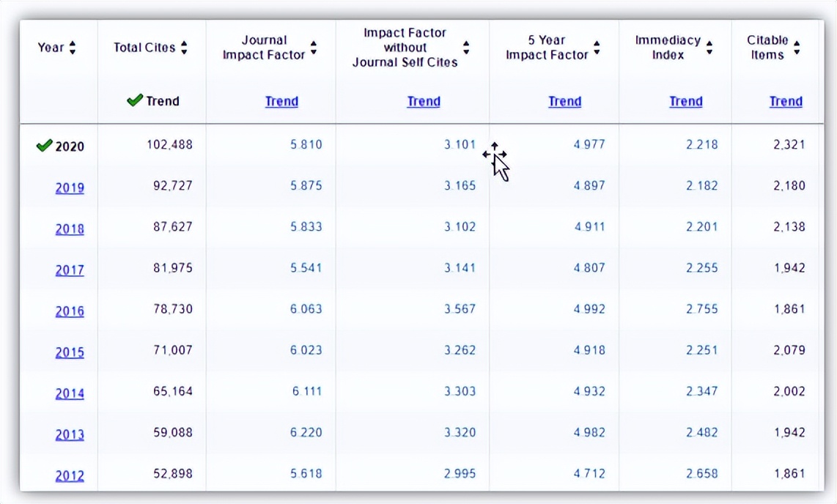View 5 Year Impact Factor Trend
Viewport: 837px width, 504px height.
click(564, 101)
